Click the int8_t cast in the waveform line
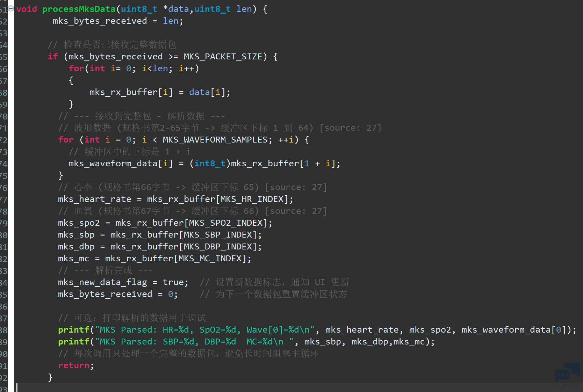Viewport: 583px width, 392px height. (210, 164)
